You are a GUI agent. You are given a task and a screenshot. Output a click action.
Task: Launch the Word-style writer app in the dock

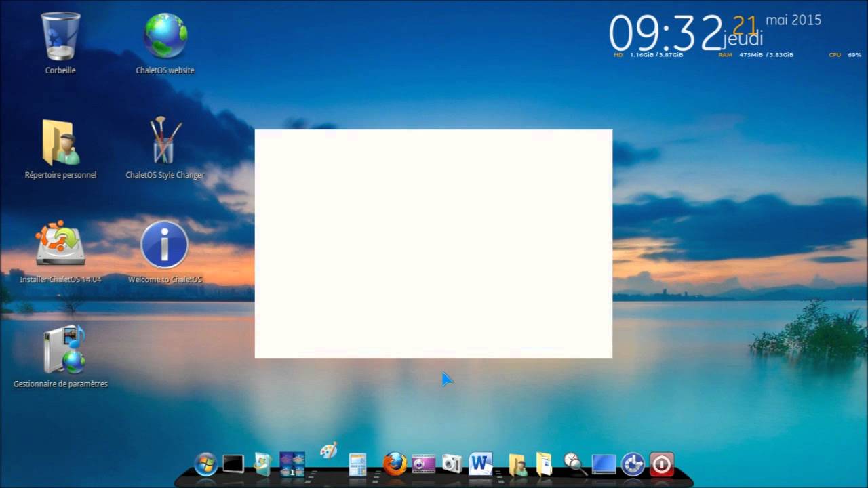pyautogui.click(x=481, y=464)
